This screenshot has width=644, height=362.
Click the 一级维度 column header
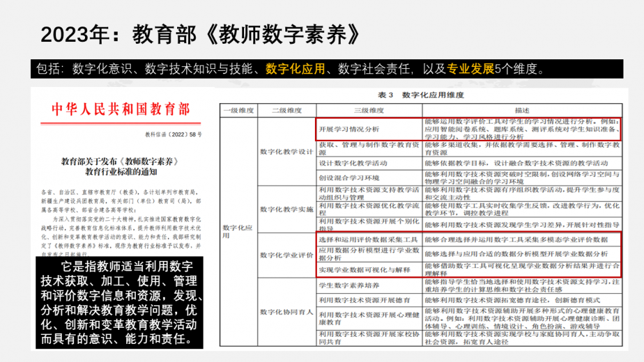238,110
